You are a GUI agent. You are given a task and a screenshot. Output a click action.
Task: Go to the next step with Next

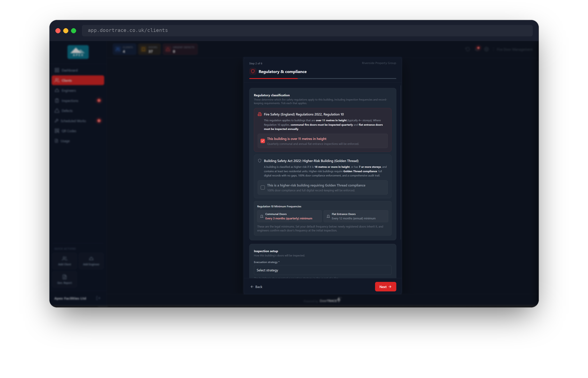click(385, 287)
